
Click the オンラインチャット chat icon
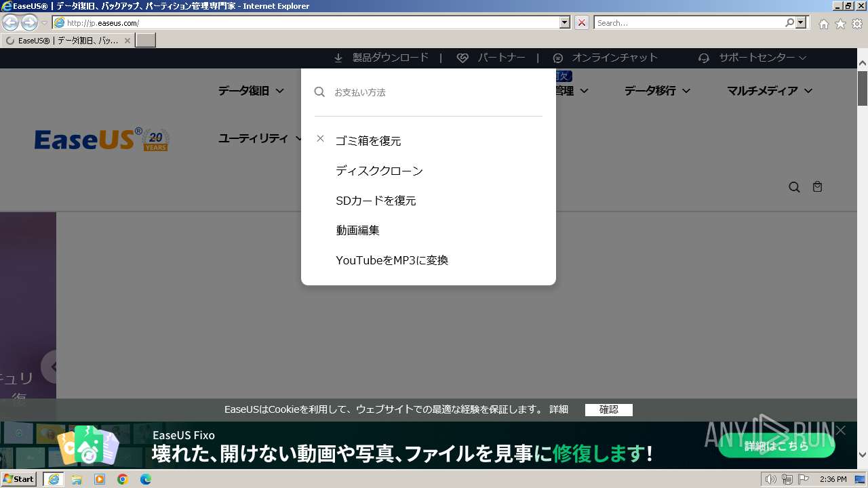point(558,58)
